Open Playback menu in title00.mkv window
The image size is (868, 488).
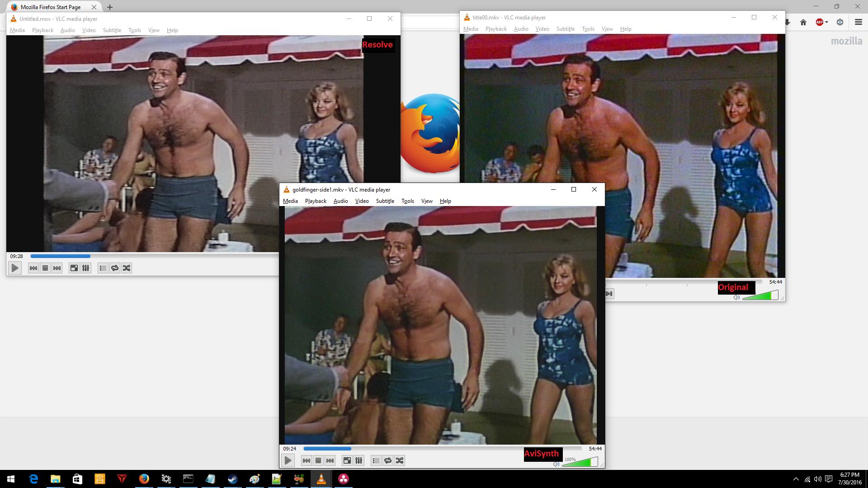coord(496,29)
